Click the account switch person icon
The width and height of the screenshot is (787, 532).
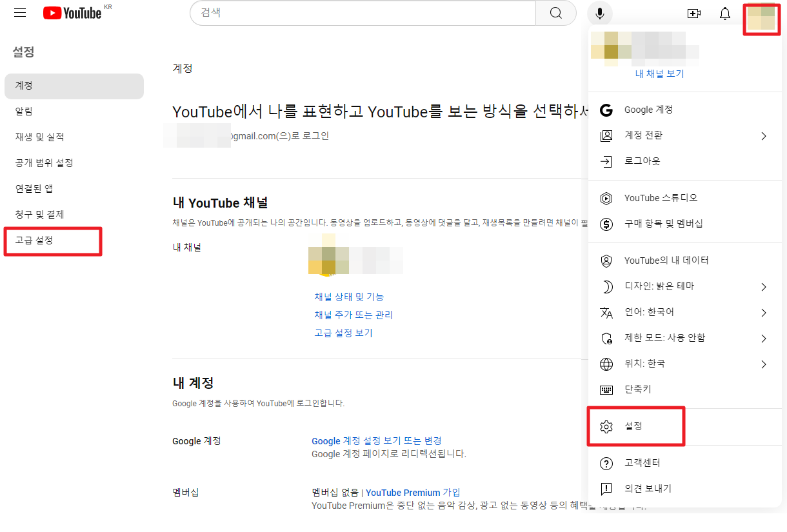(606, 135)
